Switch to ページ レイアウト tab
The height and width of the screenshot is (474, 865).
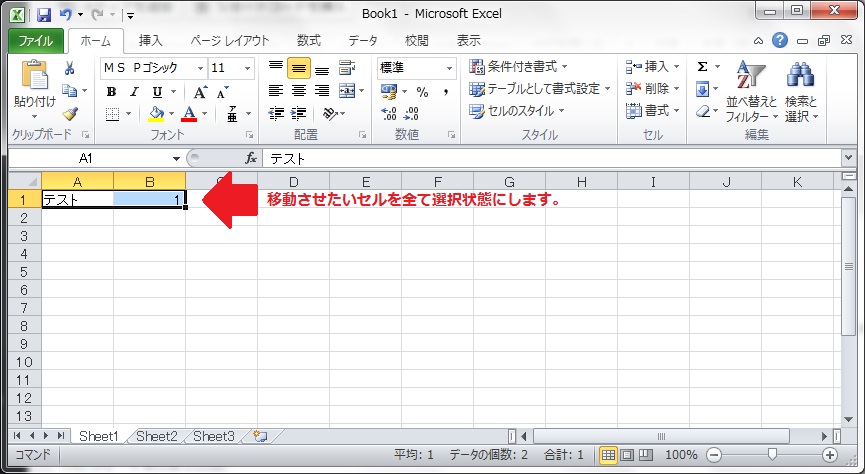[x=230, y=40]
